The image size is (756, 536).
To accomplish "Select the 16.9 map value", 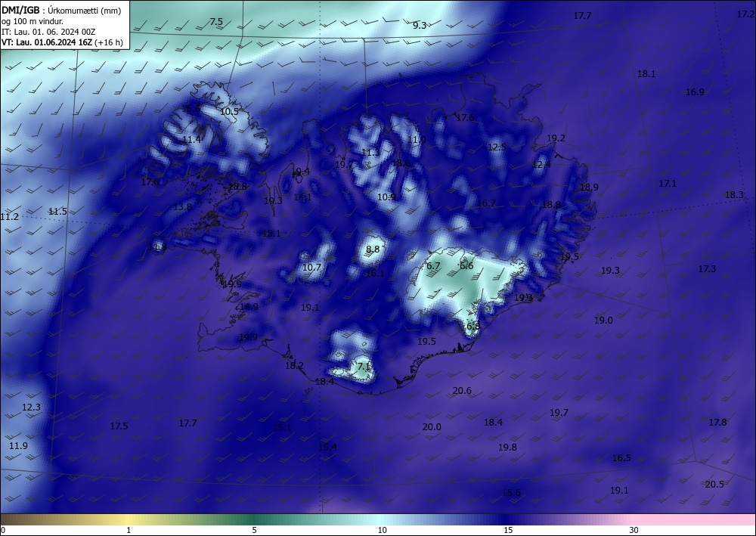I will click(x=695, y=92).
